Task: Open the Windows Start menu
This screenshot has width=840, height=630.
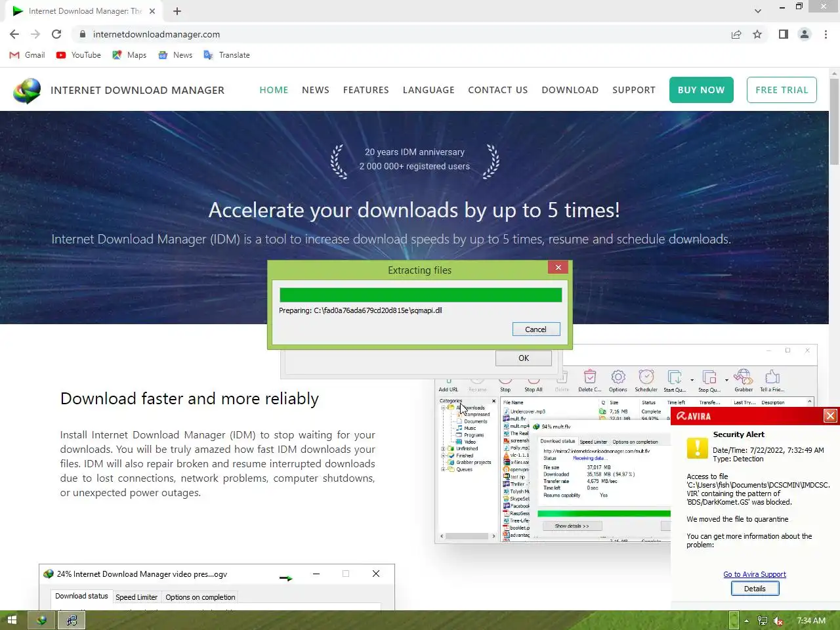Action: click(x=11, y=620)
